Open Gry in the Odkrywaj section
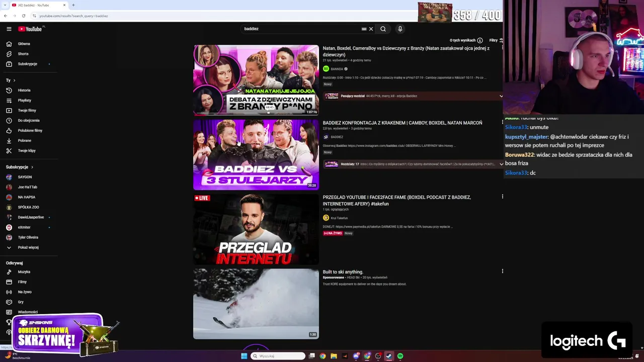This screenshot has height=362, width=644. point(21,302)
